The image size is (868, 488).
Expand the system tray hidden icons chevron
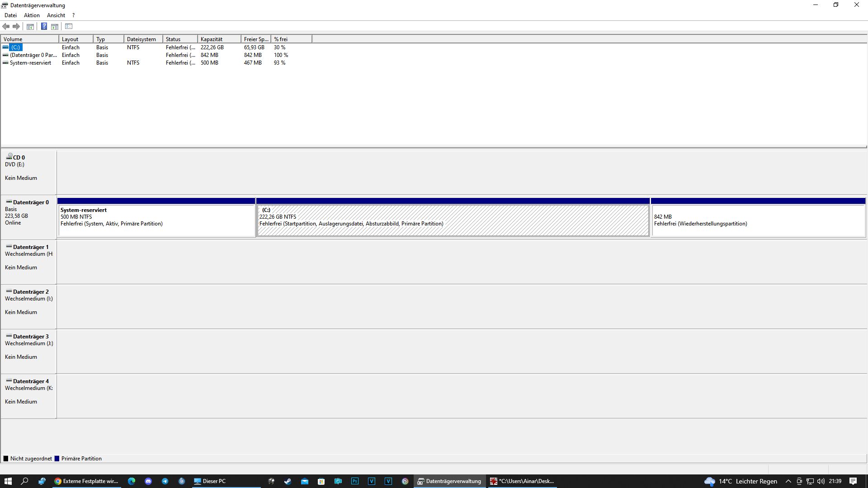pyautogui.click(x=788, y=481)
